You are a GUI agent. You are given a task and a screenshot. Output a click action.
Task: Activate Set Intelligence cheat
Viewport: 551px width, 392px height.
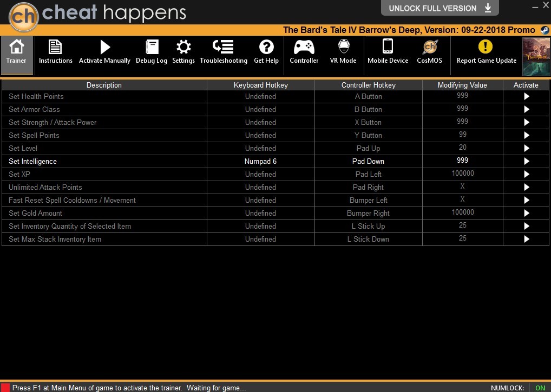click(526, 162)
